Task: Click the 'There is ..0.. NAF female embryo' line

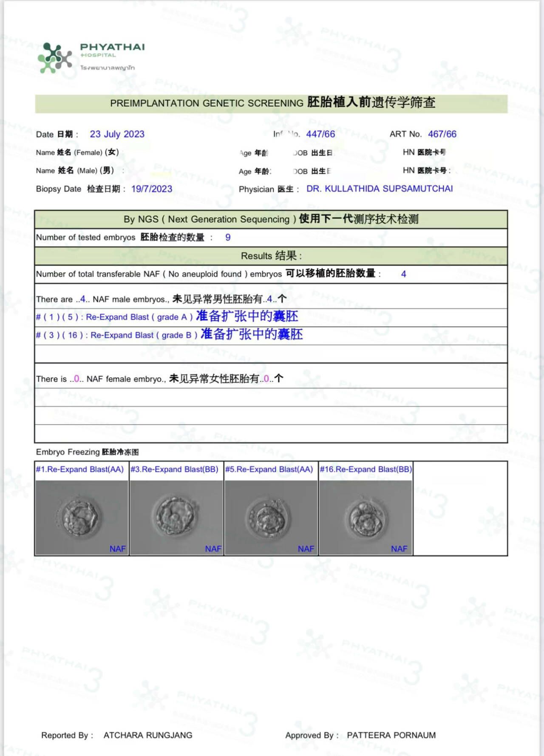Action: [x=159, y=379]
